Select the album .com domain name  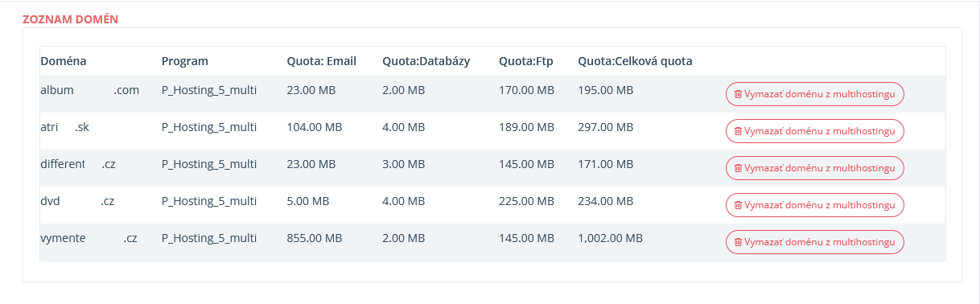coord(90,90)
